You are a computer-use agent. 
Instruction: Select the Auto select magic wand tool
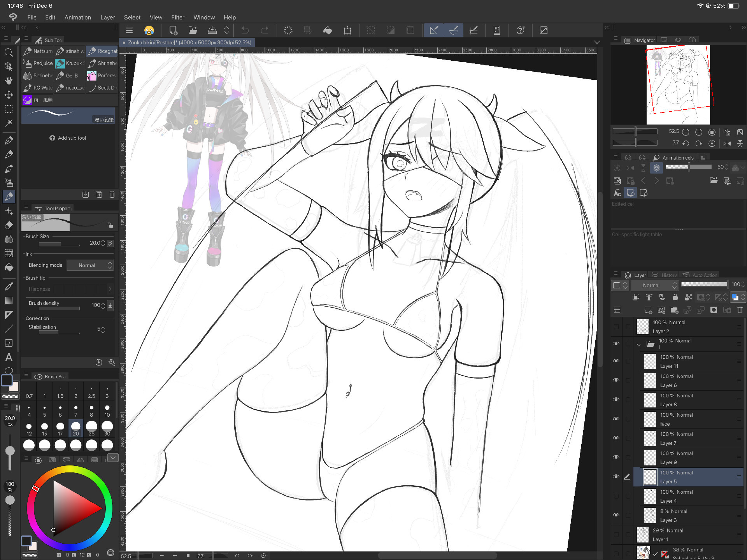(x=9, y=123)
